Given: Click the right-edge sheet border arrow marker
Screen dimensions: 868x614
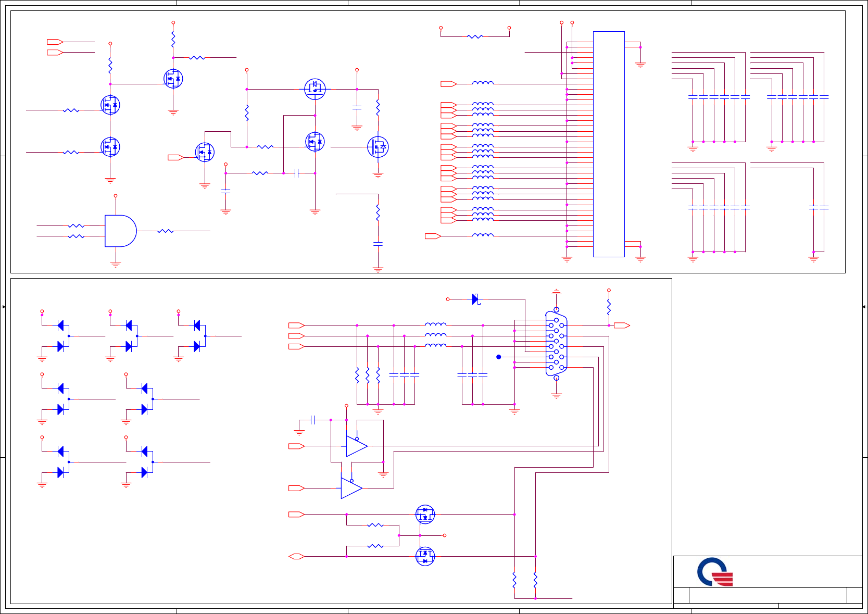Looking at the screenshot, I should click(x=864, y=307).
